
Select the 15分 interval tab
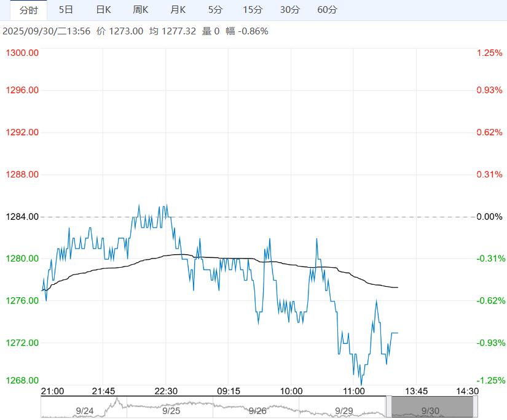point(252,10)
